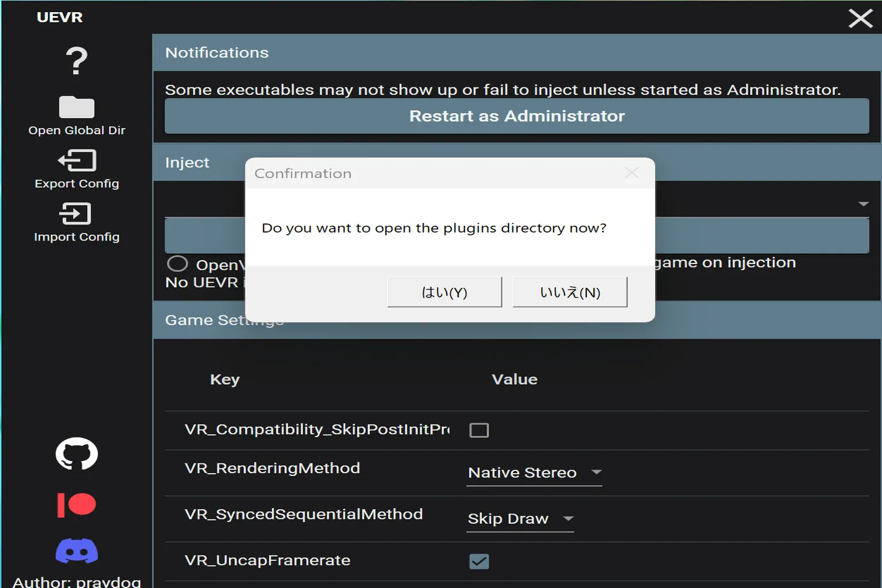Click Restart as Administrator button
Viewport: 882px width, 588px height.
517,116
